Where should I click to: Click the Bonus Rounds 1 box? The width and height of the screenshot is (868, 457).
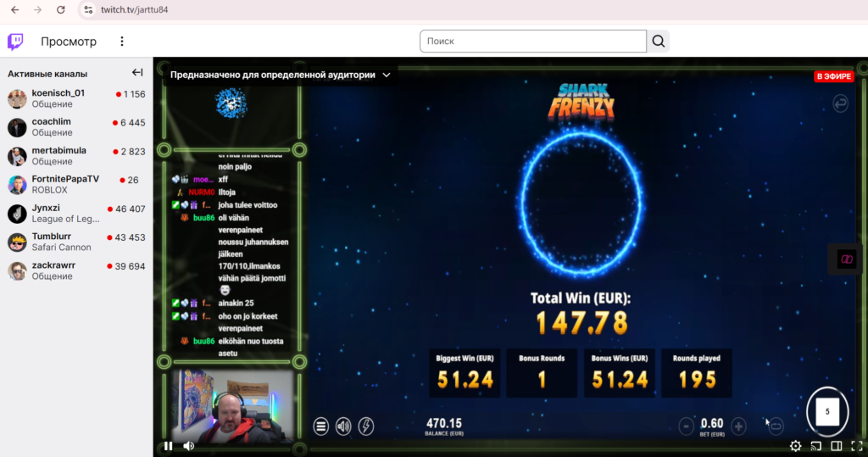point(542,373)
